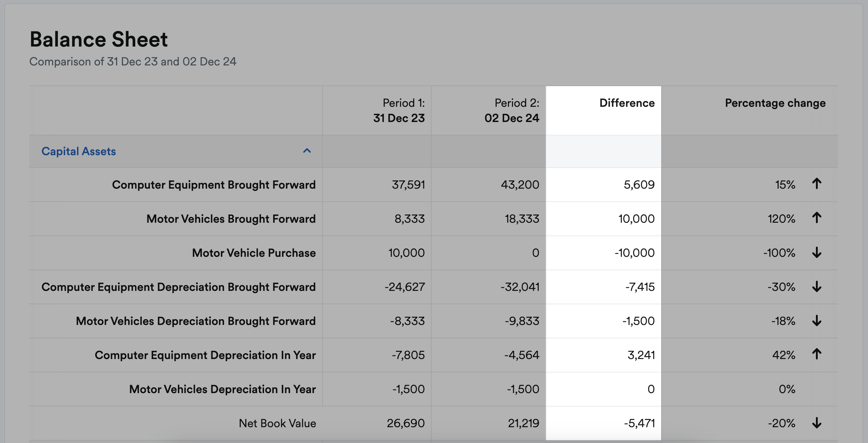
Task: Click up arrow beside 15% change
Action: point(817,184)
